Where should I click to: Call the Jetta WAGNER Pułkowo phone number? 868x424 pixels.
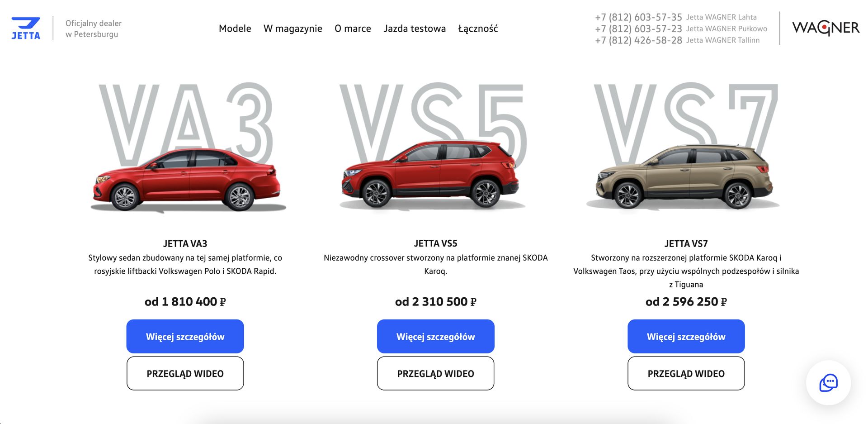pyautogui.click(x=638, y=29)
